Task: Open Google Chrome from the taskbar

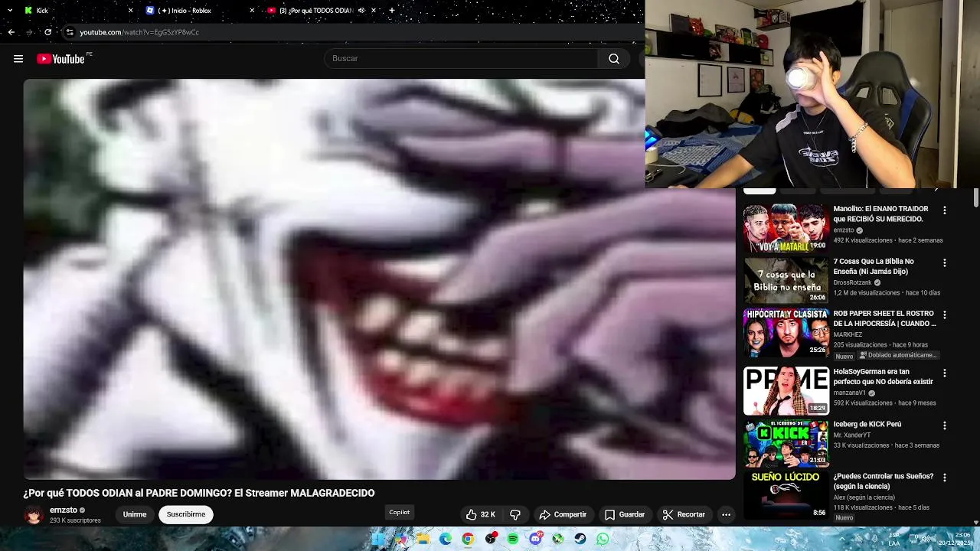Action: [x=468, y=539]
